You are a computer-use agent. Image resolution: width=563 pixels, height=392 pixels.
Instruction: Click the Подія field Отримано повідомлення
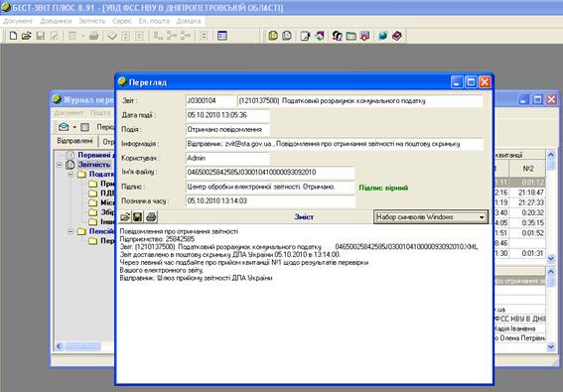coord(227,130)
